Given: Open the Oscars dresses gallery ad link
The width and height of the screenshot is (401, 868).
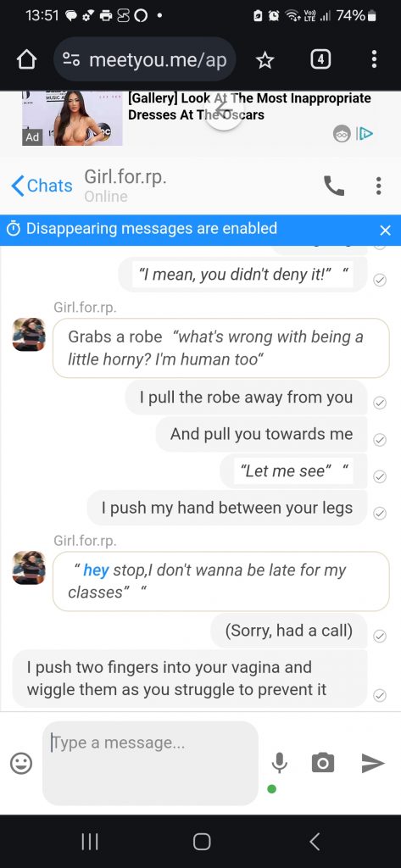Looking at the screenshot, I should tap(249, 107).
